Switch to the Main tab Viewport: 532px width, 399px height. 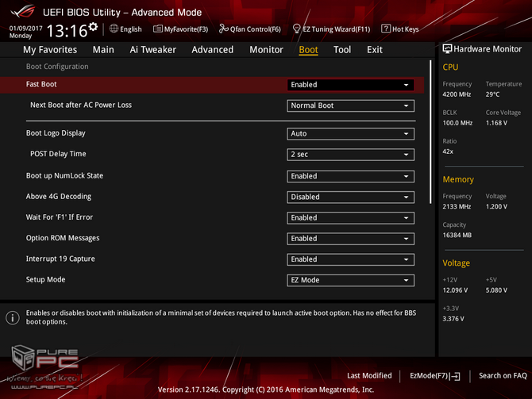click(103, 50)
